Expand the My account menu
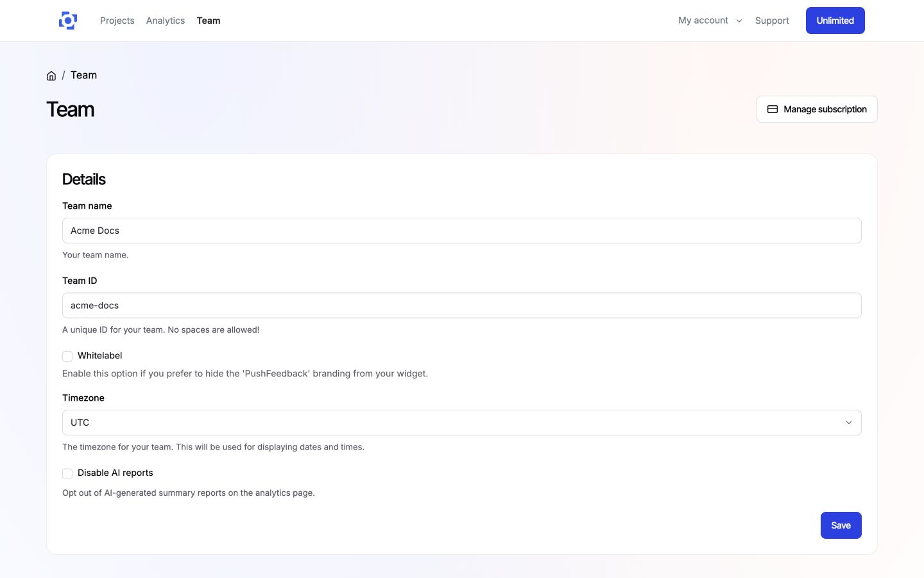Viewport: 924px width, 578px height. tap(710, 21)
